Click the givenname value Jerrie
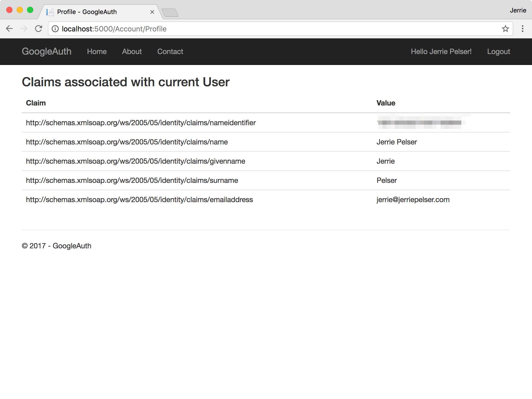This screenshot has height=399, width=532. point(385,161)
